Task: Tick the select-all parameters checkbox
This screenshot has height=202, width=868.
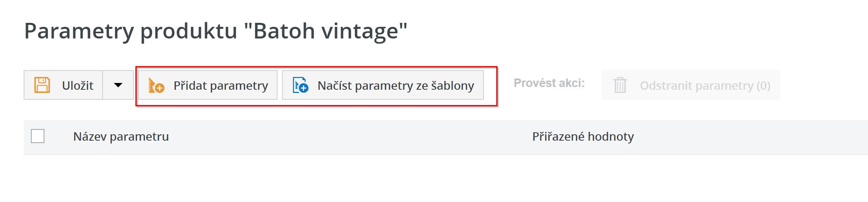Action: [x=38, y=136]
